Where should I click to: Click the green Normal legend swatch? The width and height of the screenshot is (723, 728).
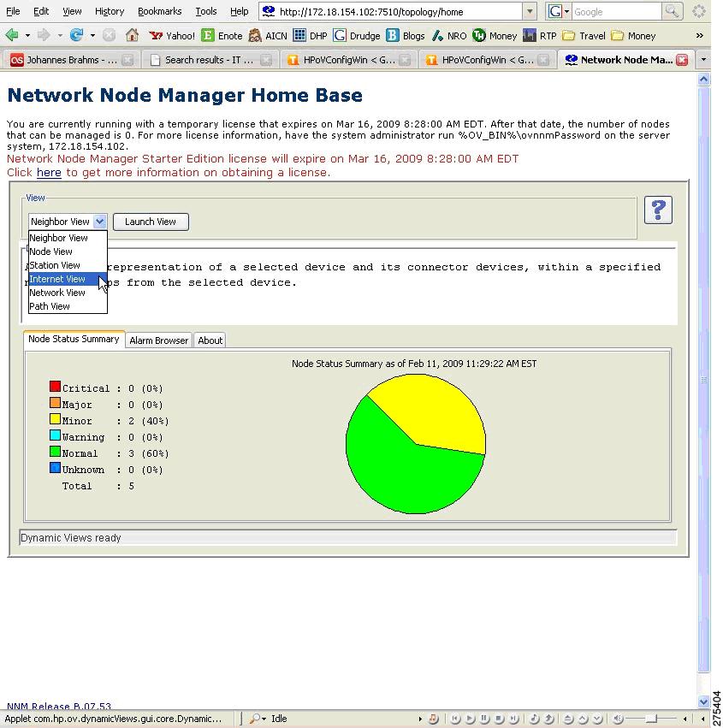pos(55,452)
